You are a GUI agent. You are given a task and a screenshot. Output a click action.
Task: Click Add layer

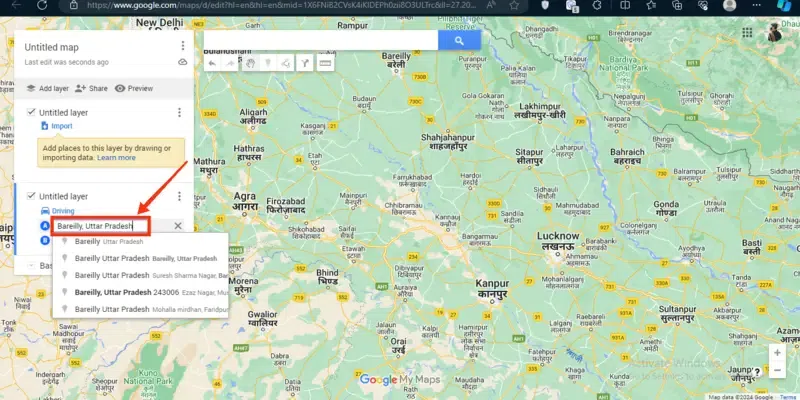coord(47,88)
